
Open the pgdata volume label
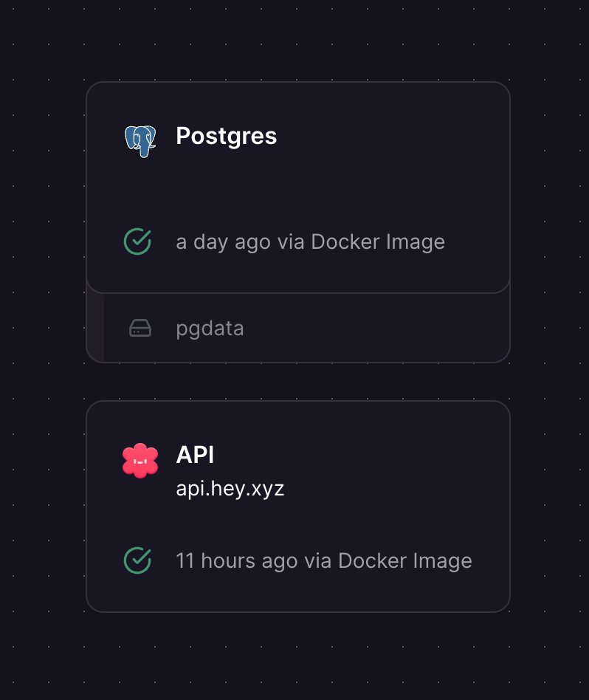point(210,328)
